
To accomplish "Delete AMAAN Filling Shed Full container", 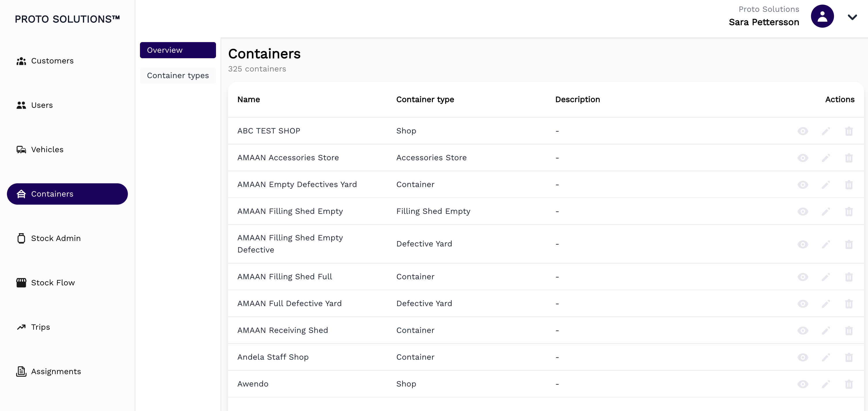I will (849, 277).
